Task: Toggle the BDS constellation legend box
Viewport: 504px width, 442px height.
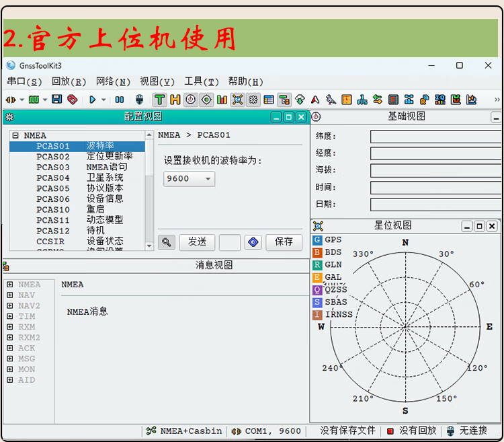Action: (x=317, y=252)
